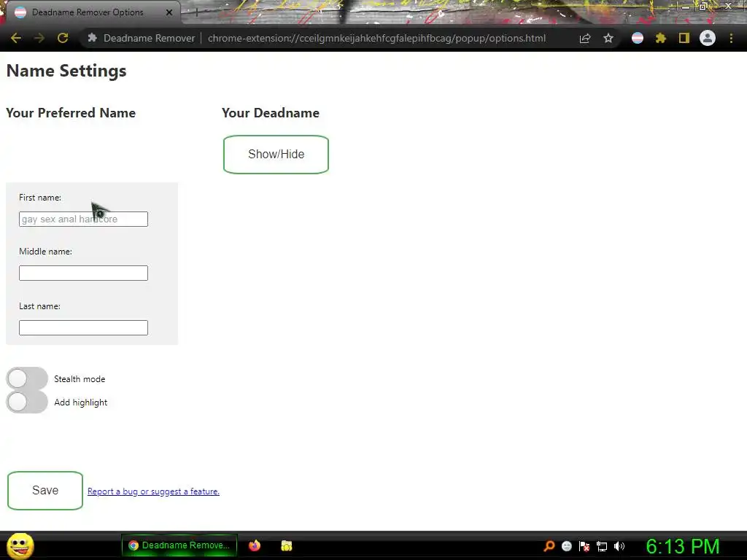Open the Extensions puzzle menu in toolbar
The width and height of the screenshot is (747, 560).
pos(661,38)
